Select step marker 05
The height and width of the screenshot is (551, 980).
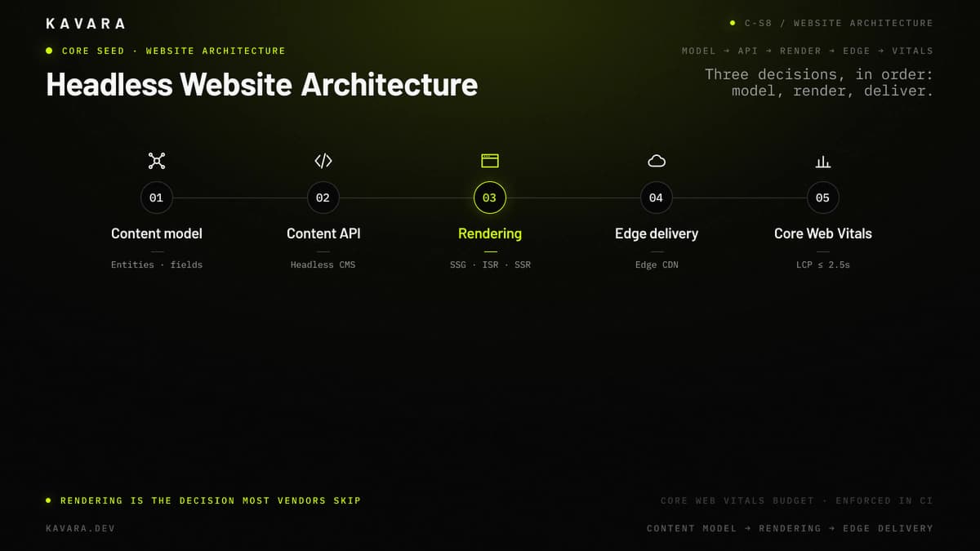point(823,198)
